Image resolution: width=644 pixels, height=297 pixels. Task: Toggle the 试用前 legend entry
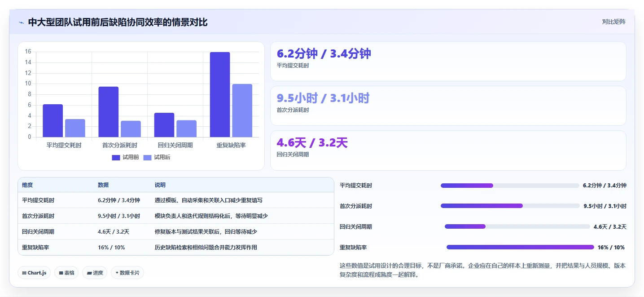[125, 157]
